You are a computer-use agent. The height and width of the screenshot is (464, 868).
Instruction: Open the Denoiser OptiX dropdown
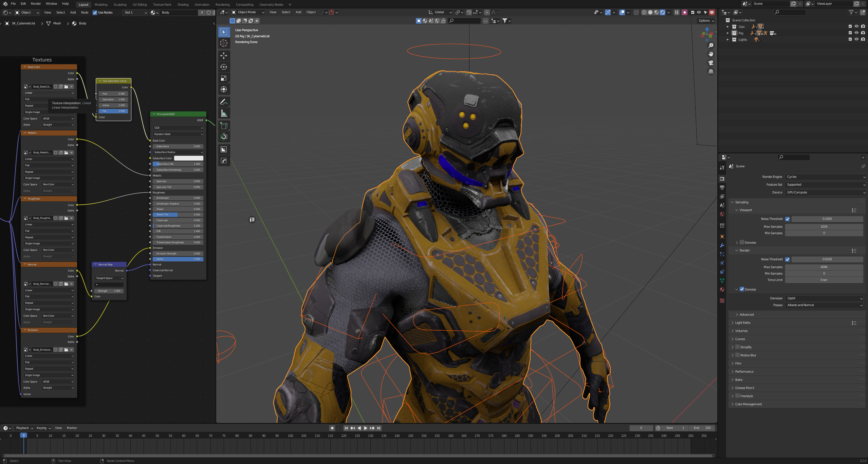[824, 298]
